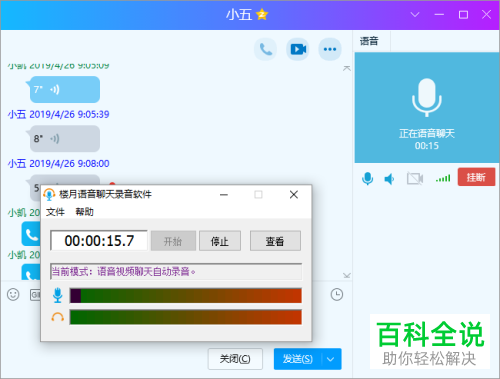Open the 帮助 menu in recorder window
This screenshot has width=500, height=379.
(84, 212)
